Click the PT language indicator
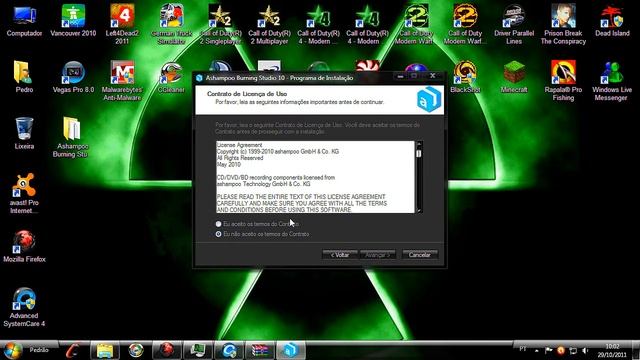 point(523,349)
